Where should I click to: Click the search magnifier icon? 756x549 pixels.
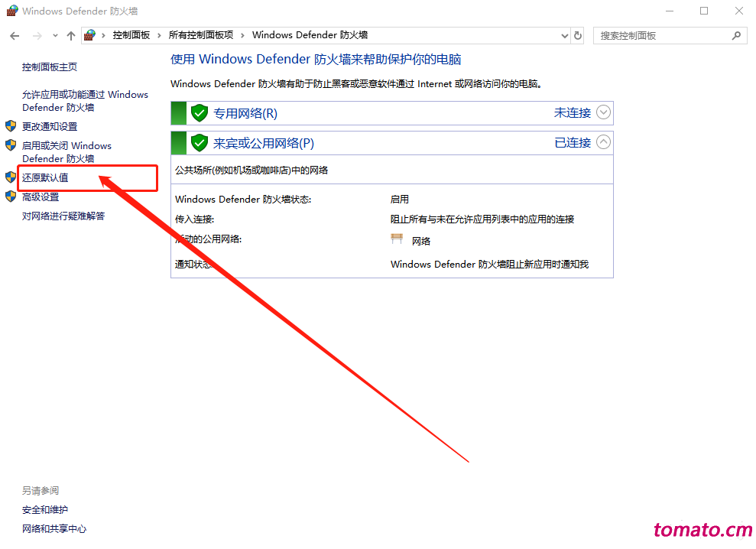click(x=736, y=36)
